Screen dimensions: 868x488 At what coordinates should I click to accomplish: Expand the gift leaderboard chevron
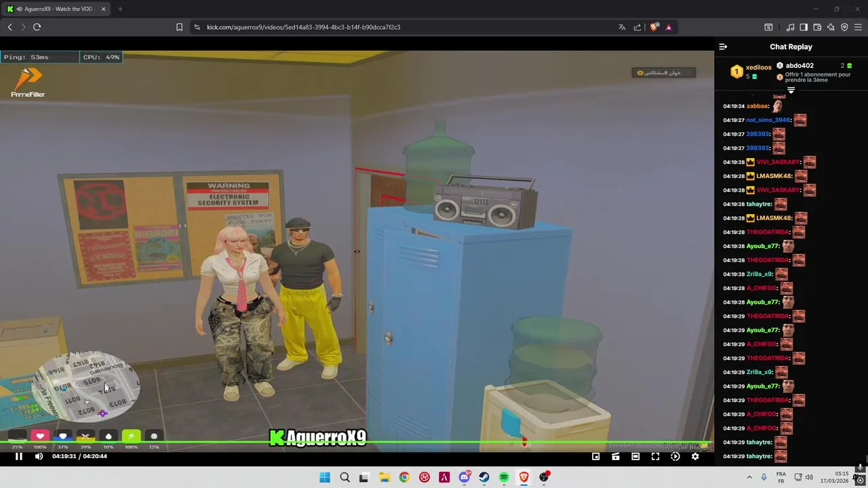point(791,90)
